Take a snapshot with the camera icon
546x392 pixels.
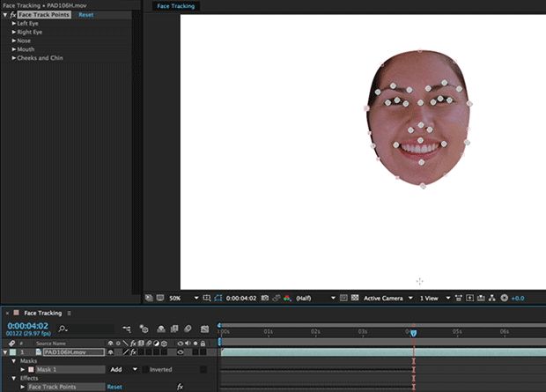265,298
